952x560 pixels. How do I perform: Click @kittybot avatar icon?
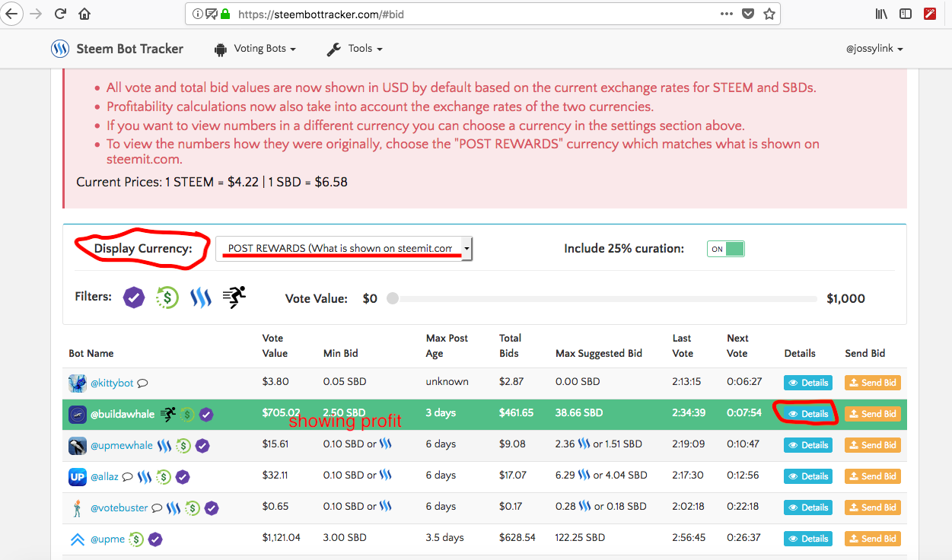[x=77, y=383]
